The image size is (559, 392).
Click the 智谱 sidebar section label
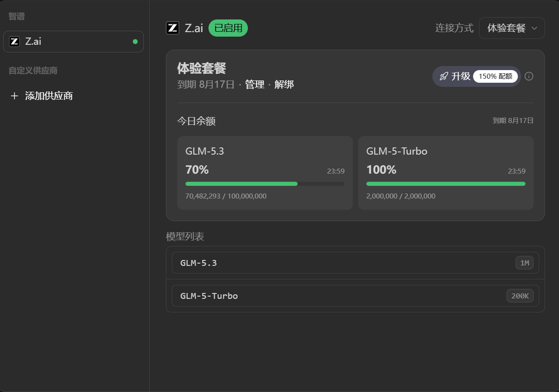(x=17, y=16)
